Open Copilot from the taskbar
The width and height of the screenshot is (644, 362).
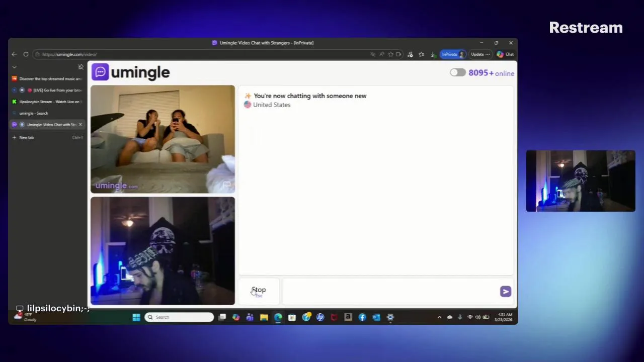[x=236, y=317]
